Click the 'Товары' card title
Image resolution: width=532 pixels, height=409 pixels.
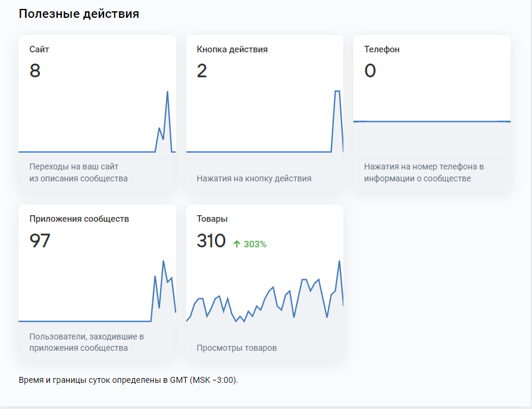pos(212,219)
